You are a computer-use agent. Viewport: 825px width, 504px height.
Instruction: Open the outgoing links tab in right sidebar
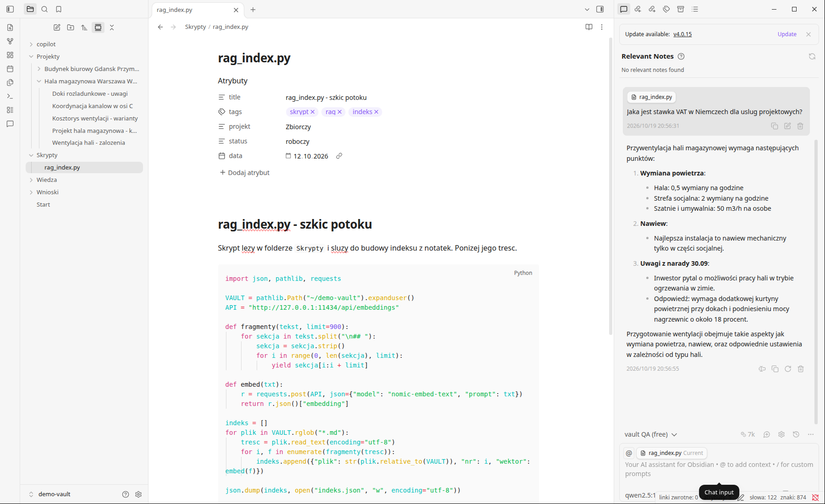[x=652, y=9]
